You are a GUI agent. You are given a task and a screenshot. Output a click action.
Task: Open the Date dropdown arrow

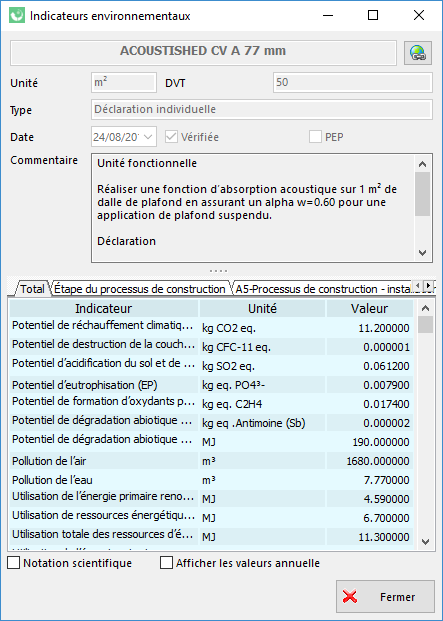tap(148, 137)
